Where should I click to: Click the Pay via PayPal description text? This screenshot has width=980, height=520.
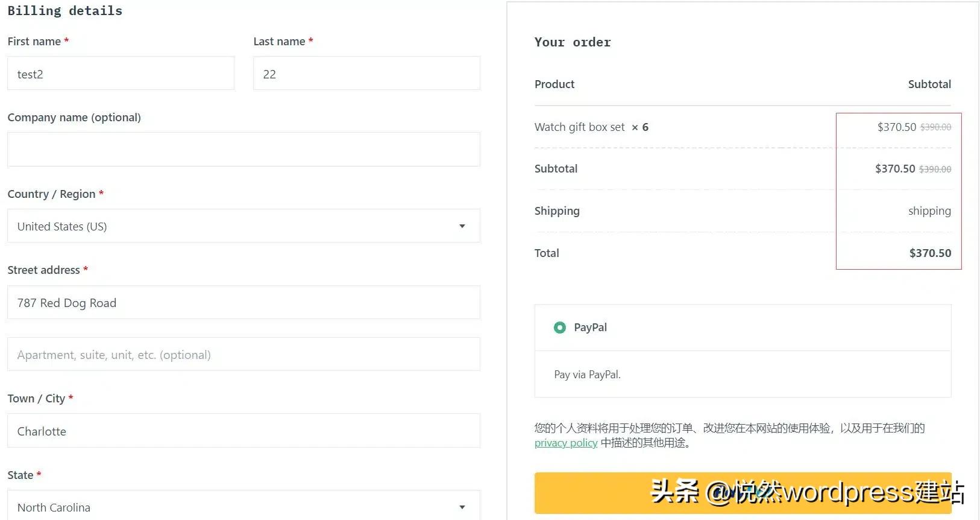point(587,375)
